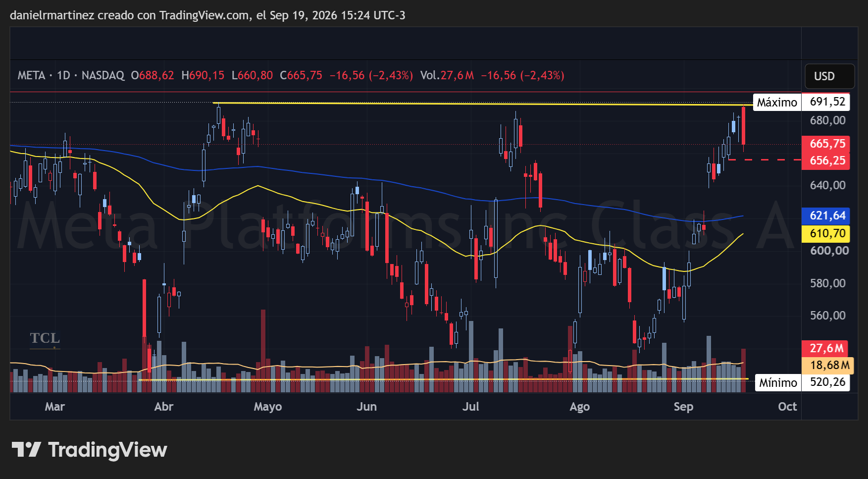
Task: Click the close value C665,75 in legend
Action: [x=301, y=75]
